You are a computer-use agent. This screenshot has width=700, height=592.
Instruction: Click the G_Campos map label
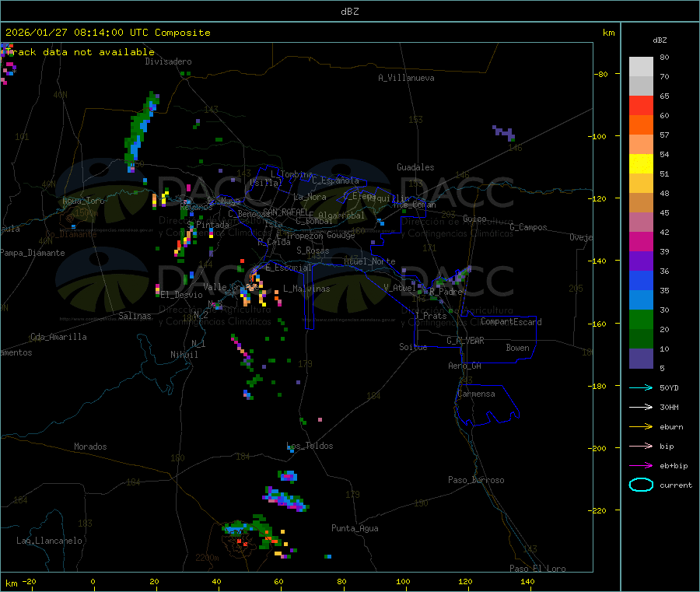click(529, 227)
